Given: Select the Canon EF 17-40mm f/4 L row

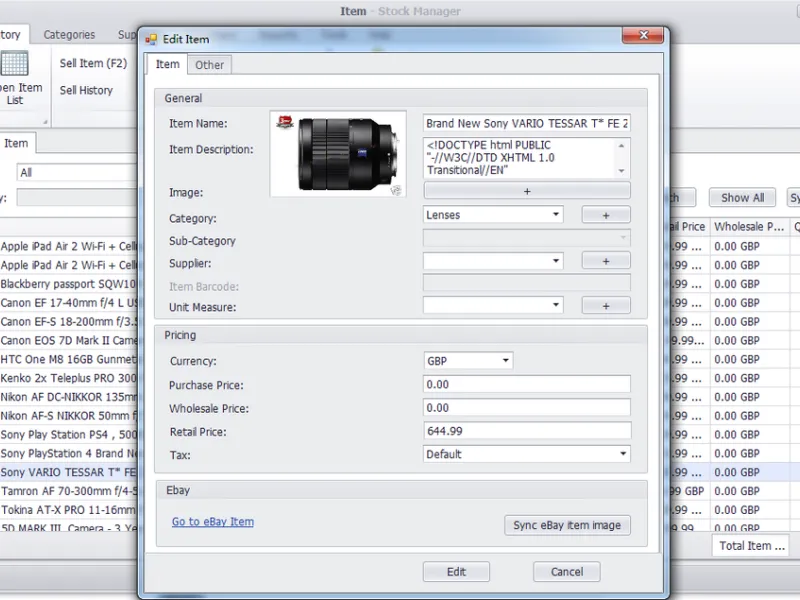Looking at the screenshot, I should [68, 303].
